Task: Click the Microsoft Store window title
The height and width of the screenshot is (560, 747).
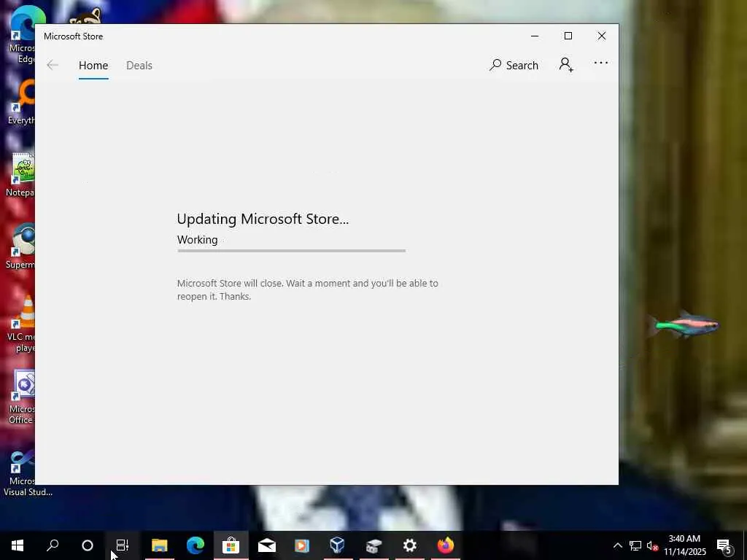Action: click(x=74, y=36)
